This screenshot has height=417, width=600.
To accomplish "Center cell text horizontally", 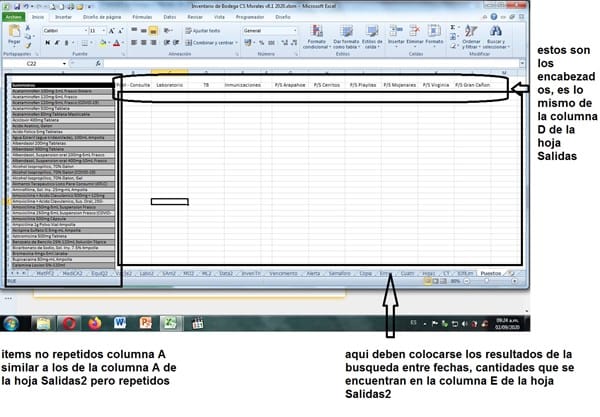I will point(143,43).
